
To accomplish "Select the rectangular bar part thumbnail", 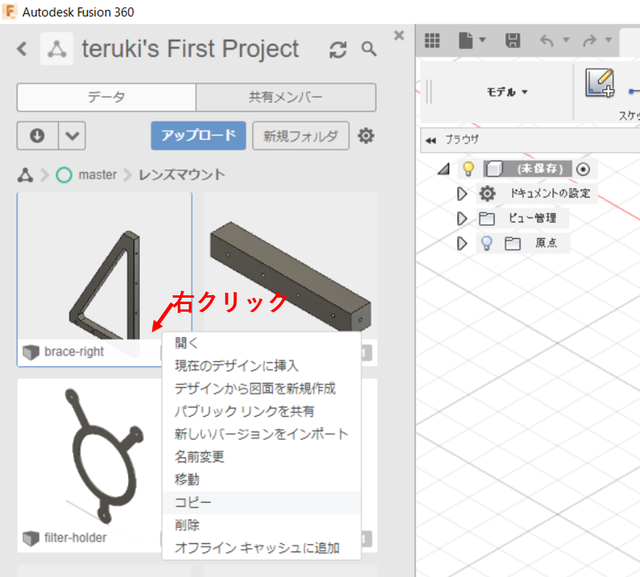I will (x=290, y=266).
